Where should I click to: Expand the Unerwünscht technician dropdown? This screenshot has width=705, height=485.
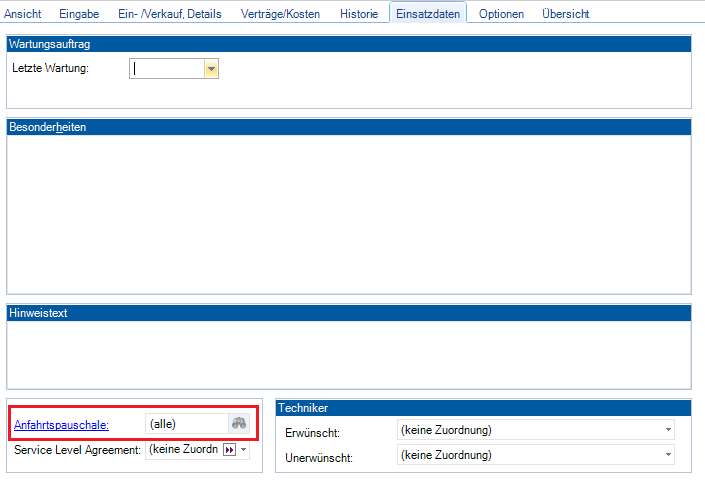point(667,456)
